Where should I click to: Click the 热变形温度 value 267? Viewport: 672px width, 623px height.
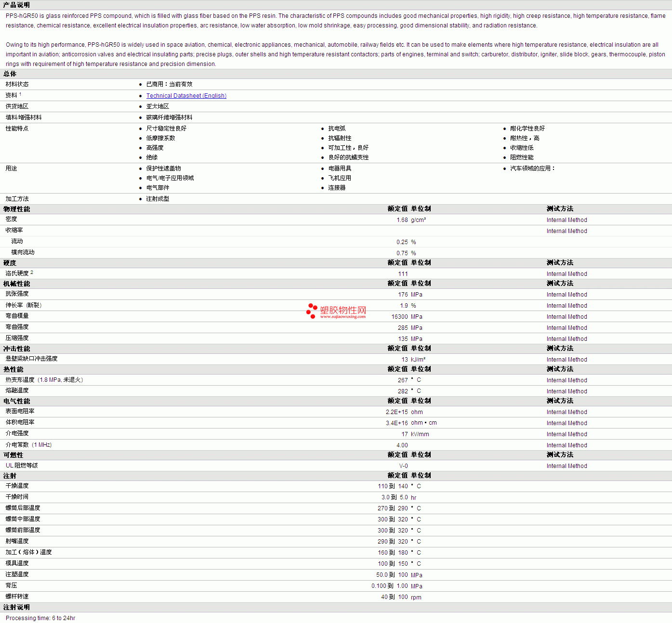403,380
